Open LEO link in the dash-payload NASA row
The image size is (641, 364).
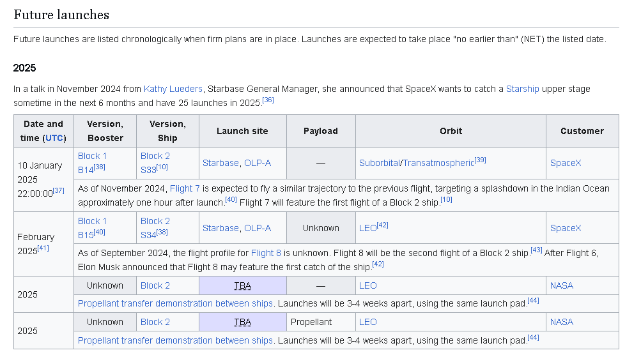click(368, 286)
